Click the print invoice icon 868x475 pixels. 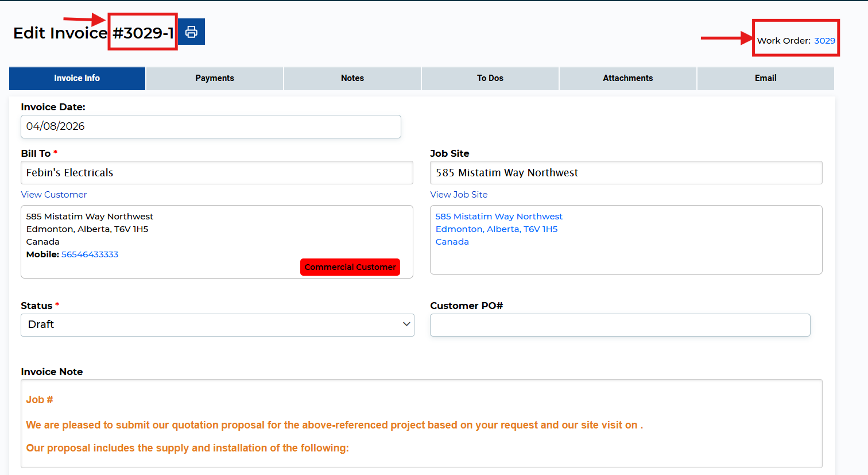click(191, 32)
